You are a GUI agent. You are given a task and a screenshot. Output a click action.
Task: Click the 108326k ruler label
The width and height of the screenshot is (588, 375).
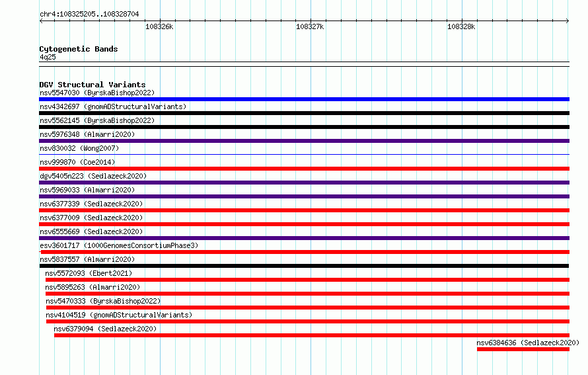tap(159, 26)
